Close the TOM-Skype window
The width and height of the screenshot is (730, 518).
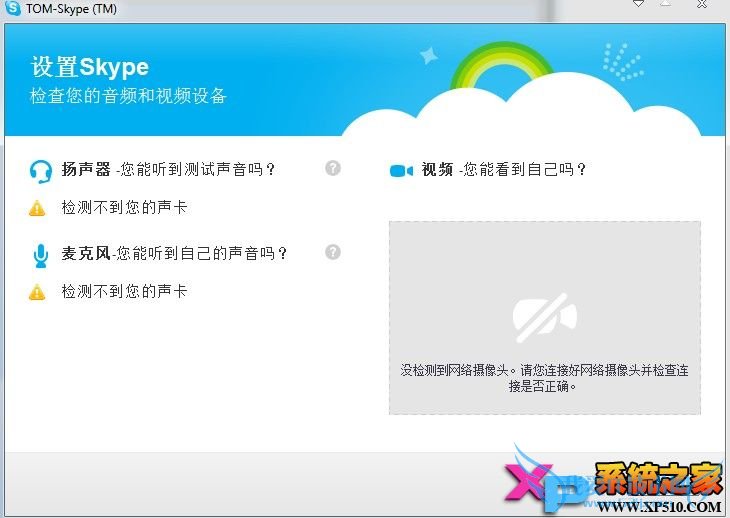[702, 4]
